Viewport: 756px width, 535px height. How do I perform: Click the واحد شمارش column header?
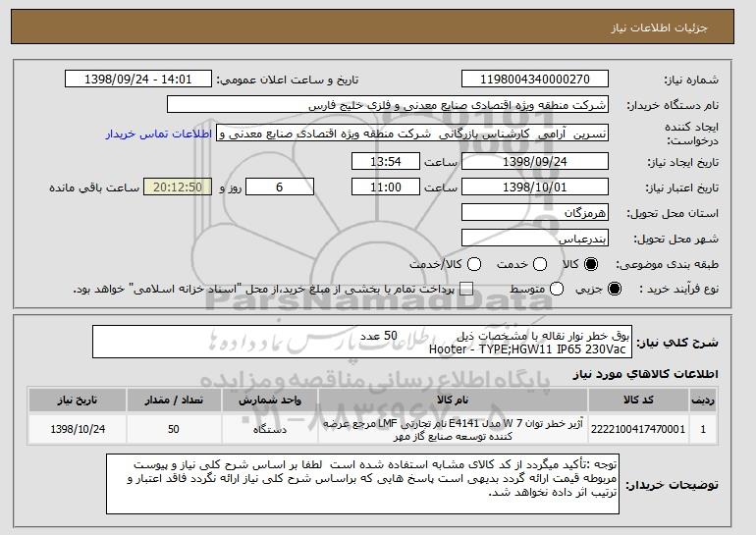click(270, 401)
